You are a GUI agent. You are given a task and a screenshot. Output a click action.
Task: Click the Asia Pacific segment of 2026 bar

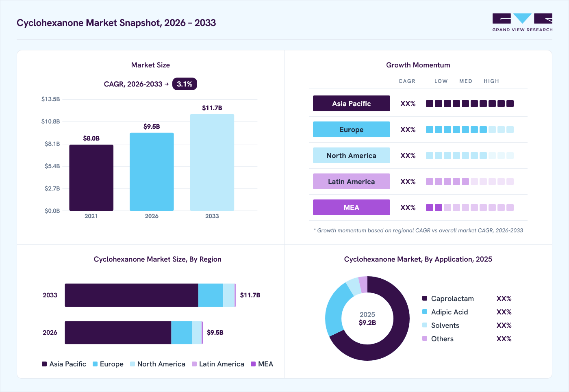118,333
